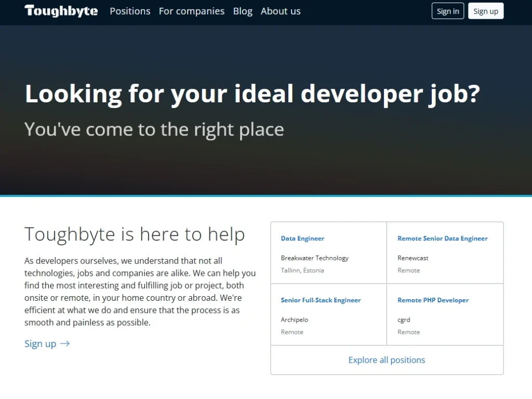Click the Archipelo company name
Screen dimensions: 532x399
coord(295,320)
